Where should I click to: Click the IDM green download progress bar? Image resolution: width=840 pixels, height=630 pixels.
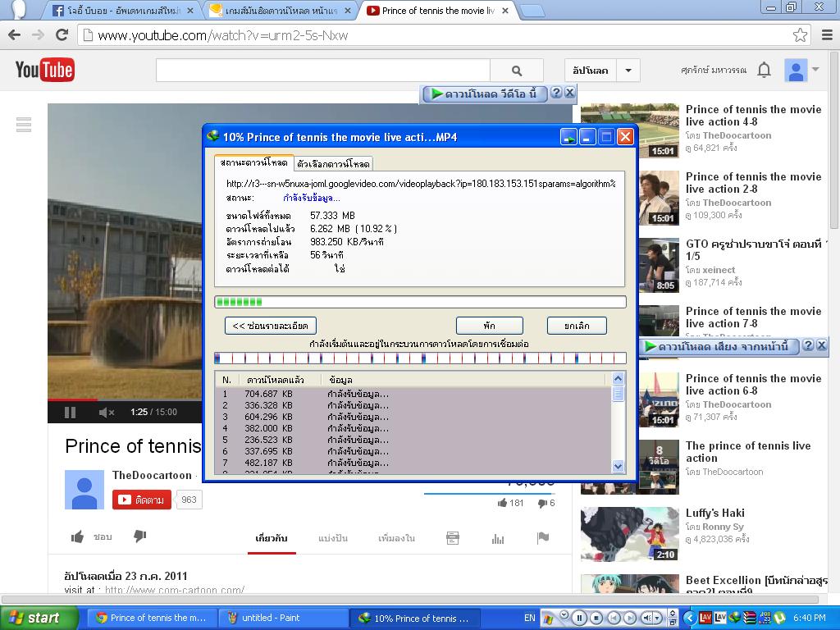click(x=420, y=302)
